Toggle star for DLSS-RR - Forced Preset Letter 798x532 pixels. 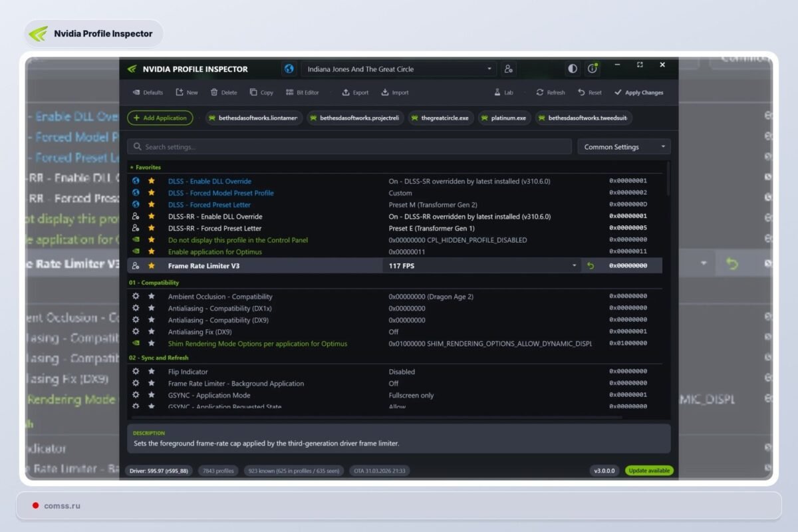(152, 228)
